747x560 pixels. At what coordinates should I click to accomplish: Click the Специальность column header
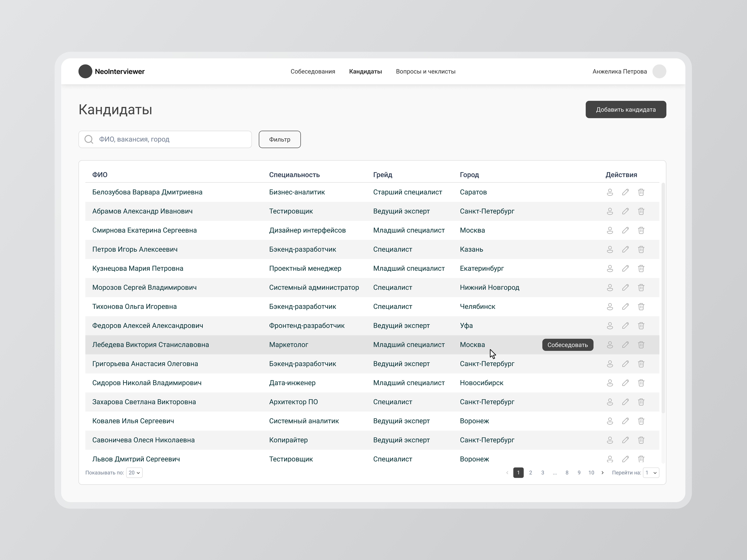(294, 175)
